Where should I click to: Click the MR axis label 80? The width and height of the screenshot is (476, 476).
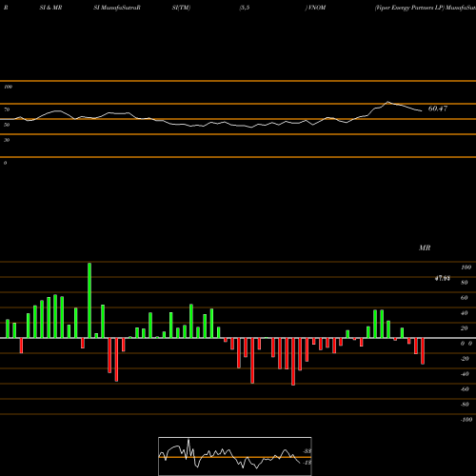[465, 283]
